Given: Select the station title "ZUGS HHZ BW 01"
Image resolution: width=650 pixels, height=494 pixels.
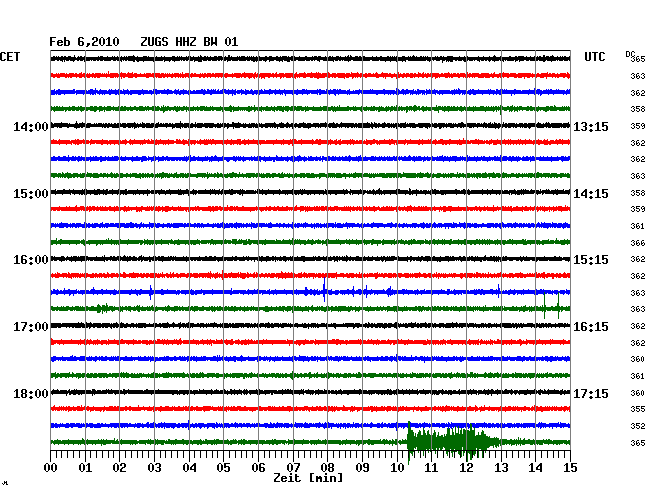Looking at the screenshot, I should [x=189, y=42].
